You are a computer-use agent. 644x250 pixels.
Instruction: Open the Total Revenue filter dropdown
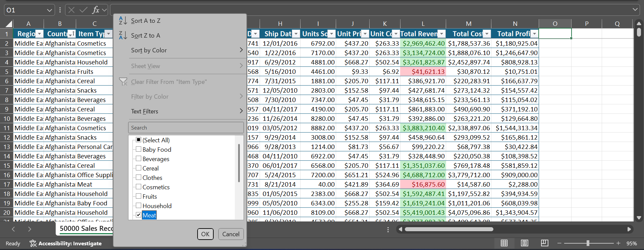point(442,34)
